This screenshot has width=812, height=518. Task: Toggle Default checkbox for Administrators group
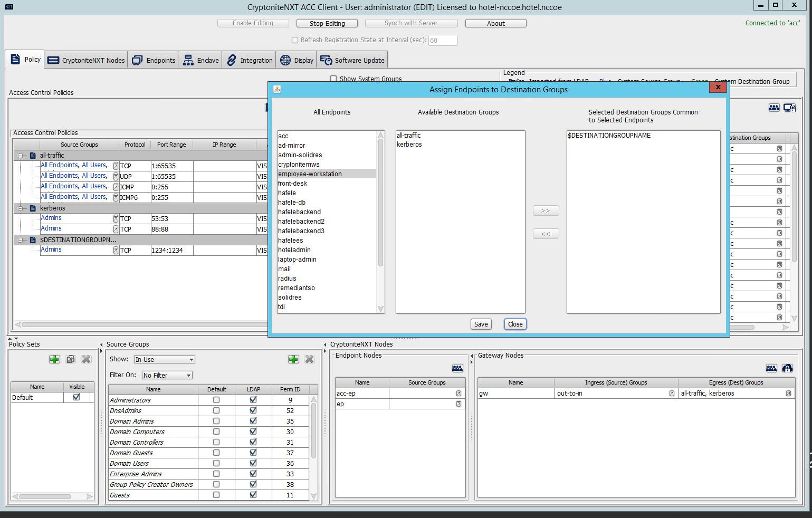click(216, 400)
